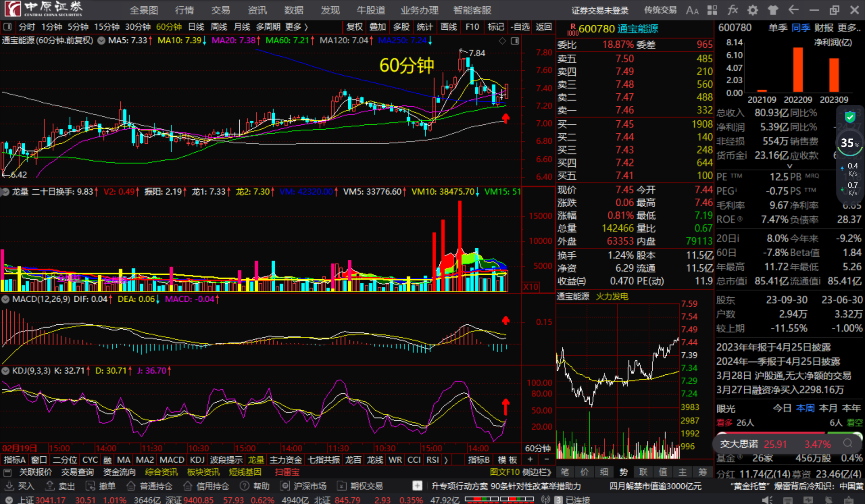Open 指标A indicator selector
This screenshot has height=504, width=865.
pos(14,460)
